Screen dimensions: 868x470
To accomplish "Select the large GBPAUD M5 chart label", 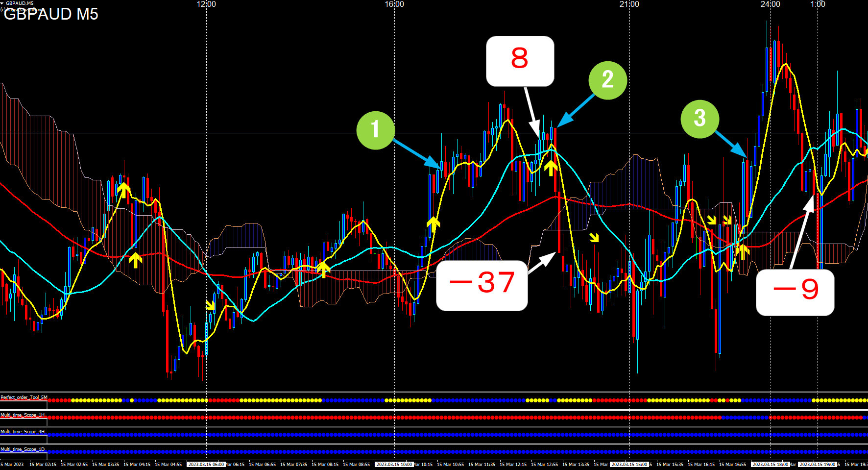I will pos(51,14).
